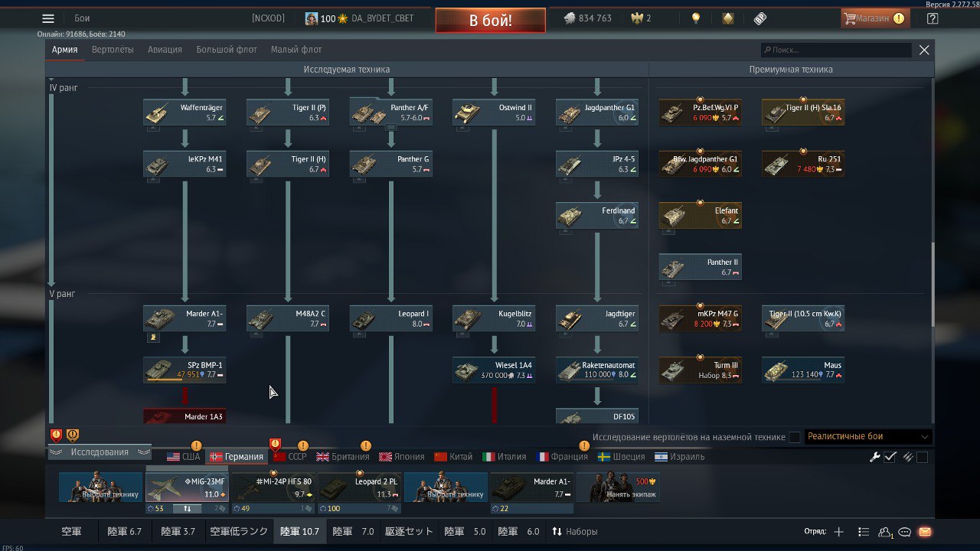Open Наборы presets dropdown

[x=575, y=531]
